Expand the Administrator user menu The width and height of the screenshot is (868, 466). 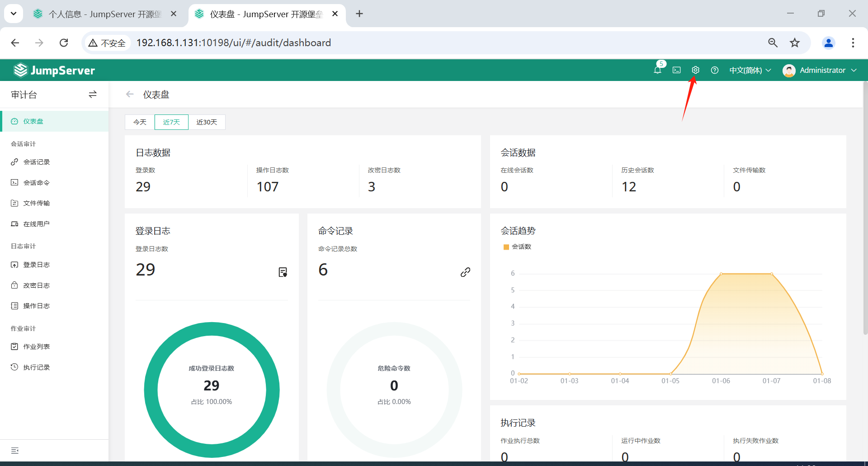(x=828, y=70)
